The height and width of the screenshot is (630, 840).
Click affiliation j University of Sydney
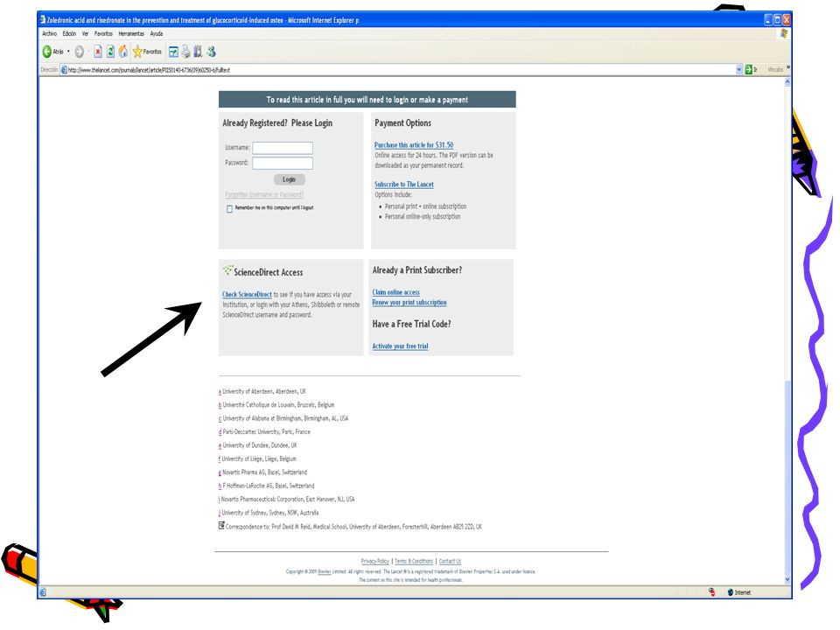pyautogui.click(x=219, y=513)
